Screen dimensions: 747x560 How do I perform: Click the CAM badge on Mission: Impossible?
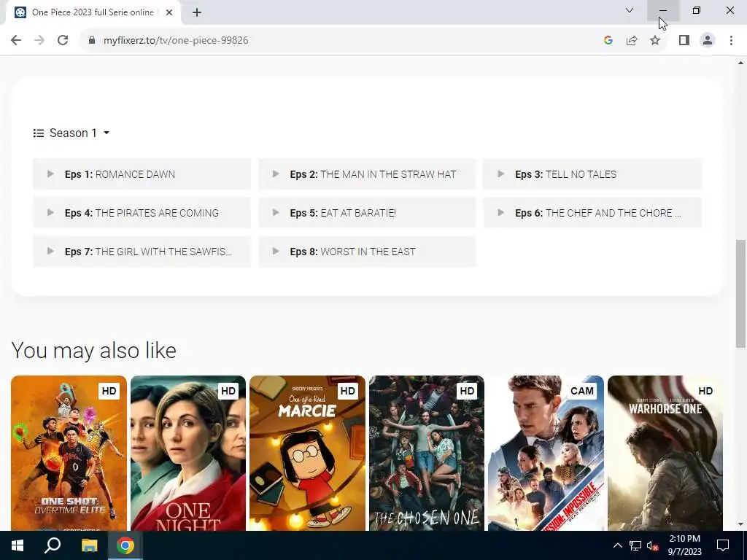click(582, 391)
